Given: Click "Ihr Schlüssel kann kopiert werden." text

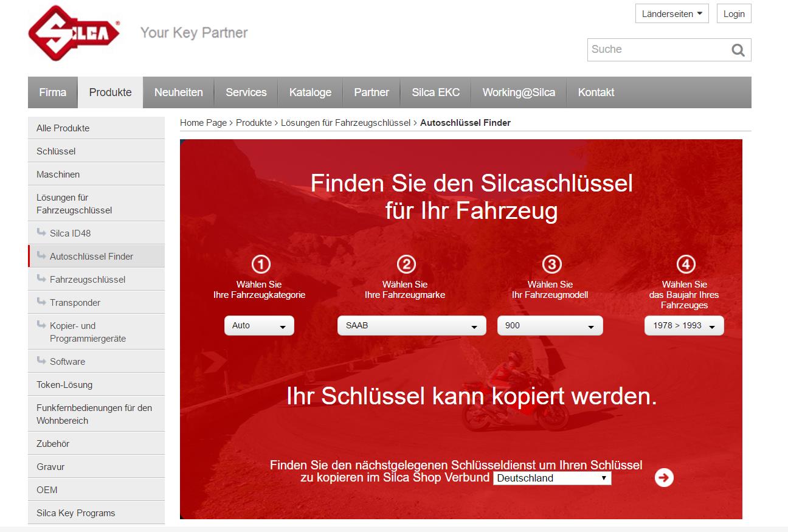Looking at the screenshot, I should [472, 396].
